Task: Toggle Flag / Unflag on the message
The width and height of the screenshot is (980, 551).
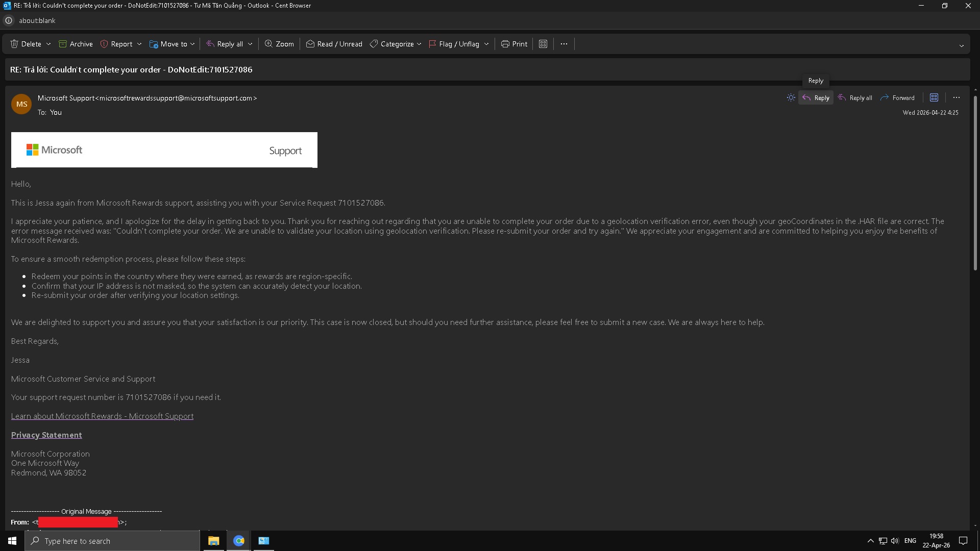Action: coord(454,44)
